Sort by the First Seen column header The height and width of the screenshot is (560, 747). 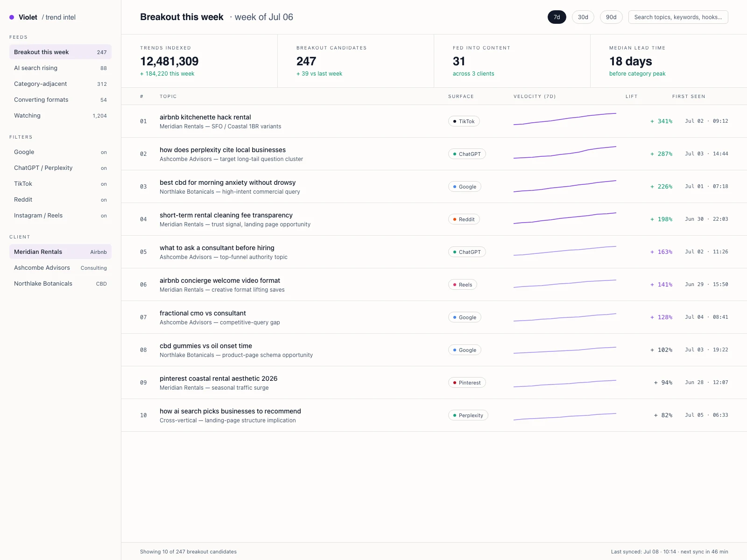[689, 96]
